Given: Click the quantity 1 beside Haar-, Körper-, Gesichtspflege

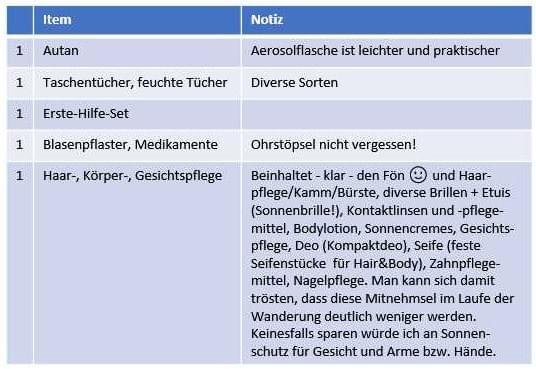Looking at the screenshot, I should pos(19,175).
